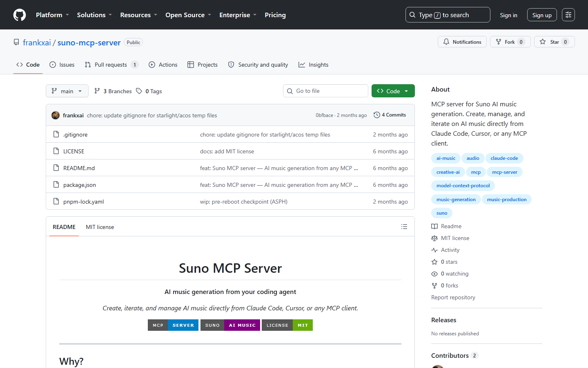The width and height of the screenshot is (588, 368).
Task: Click the pulse icon next to Activity
Action: pos(434,250)
